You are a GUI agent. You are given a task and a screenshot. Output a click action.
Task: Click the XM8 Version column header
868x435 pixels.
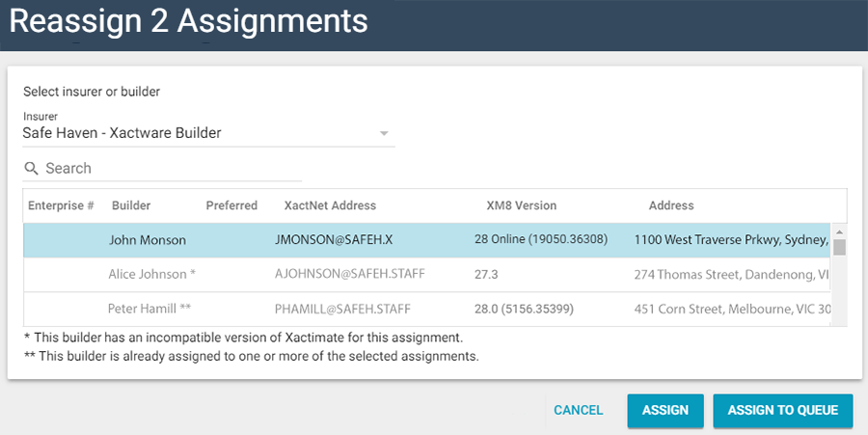coord(522,205)
